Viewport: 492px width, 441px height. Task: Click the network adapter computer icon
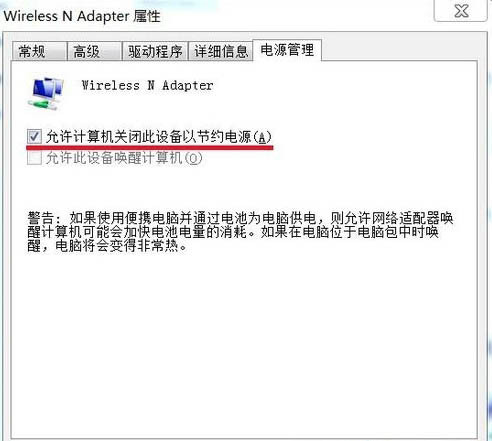(x=46, y=94)
